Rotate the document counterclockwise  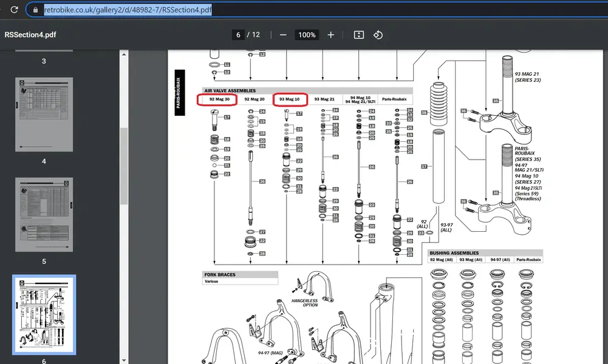pos(378,35)
